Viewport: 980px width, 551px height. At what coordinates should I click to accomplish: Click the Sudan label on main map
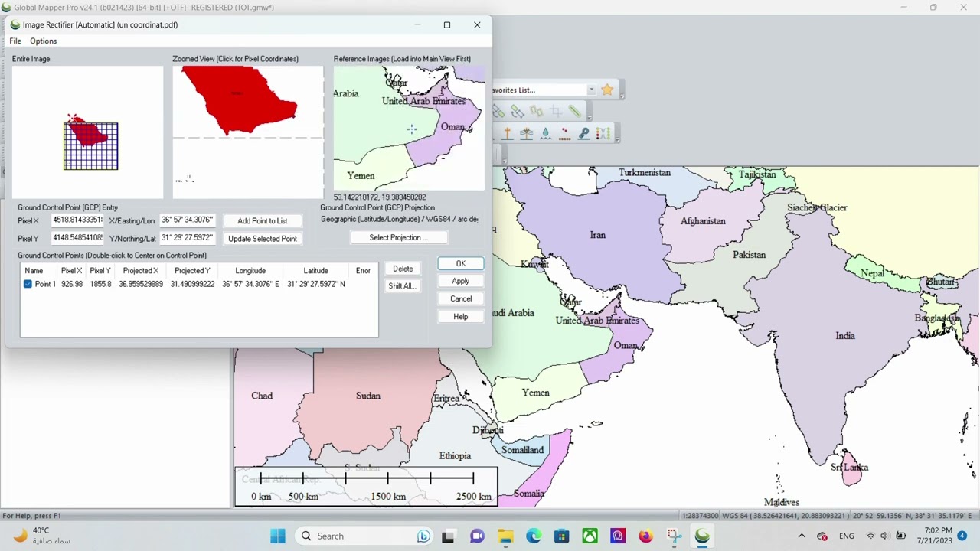click(x=368, y=396)
